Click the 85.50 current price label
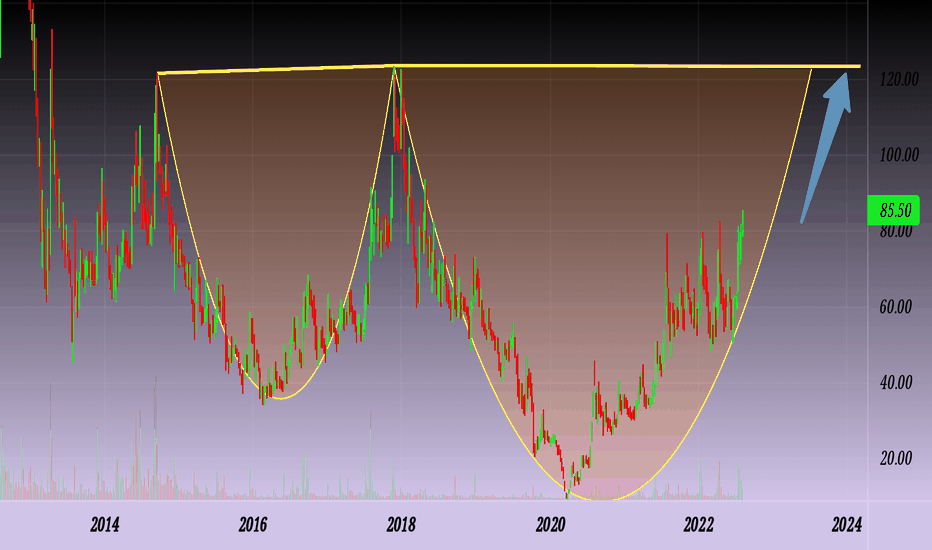Image resolution: width=932 pixels, height=550 pixels. 893,210
